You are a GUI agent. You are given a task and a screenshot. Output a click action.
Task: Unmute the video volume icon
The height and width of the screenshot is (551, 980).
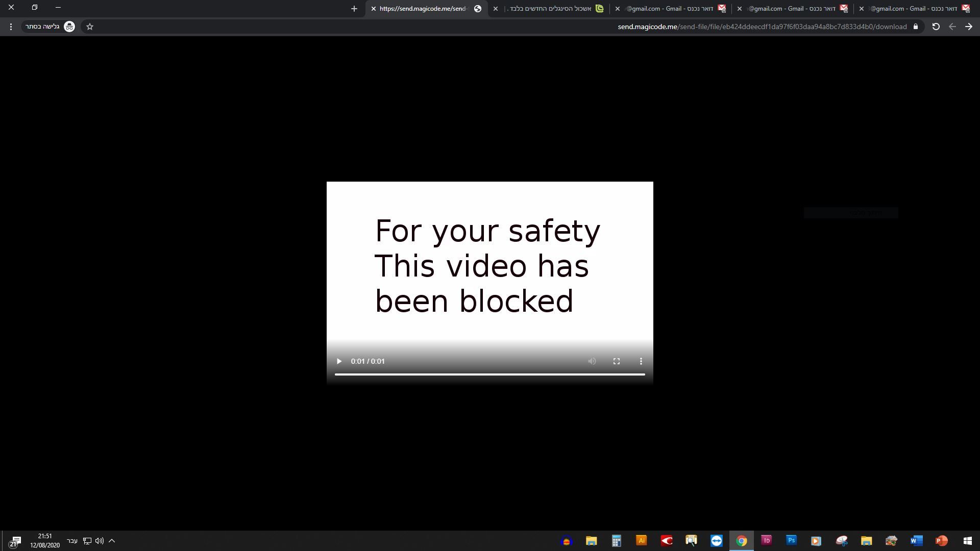coord(592,361)
